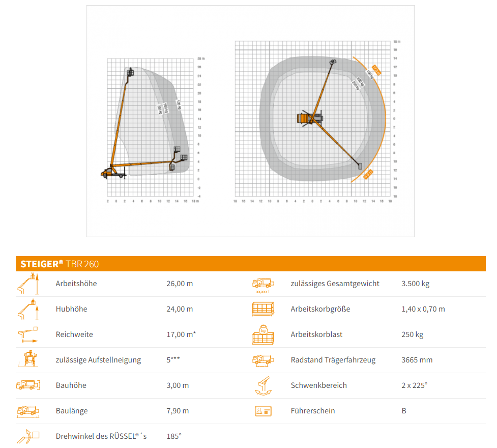This screenshot has height=448, width=497.
Task: Click the 24,00 m value
Action: pyautogui.click(x=180, y=309)
